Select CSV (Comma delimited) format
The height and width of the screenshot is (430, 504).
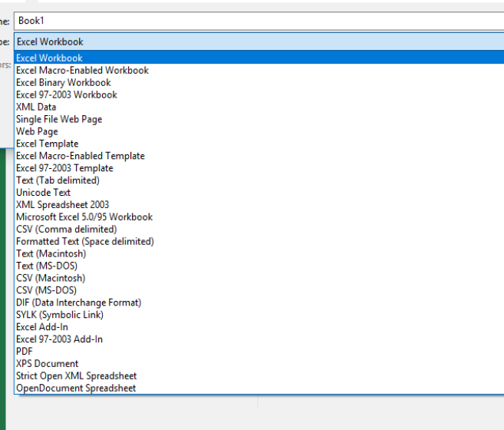pos(259,229)
